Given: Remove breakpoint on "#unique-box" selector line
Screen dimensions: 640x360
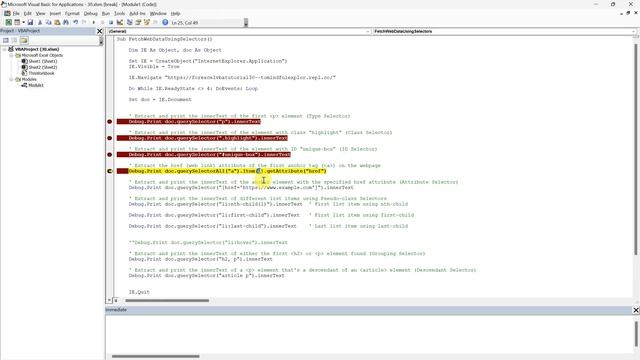Looking at the screenshot, I should [109, 154].
